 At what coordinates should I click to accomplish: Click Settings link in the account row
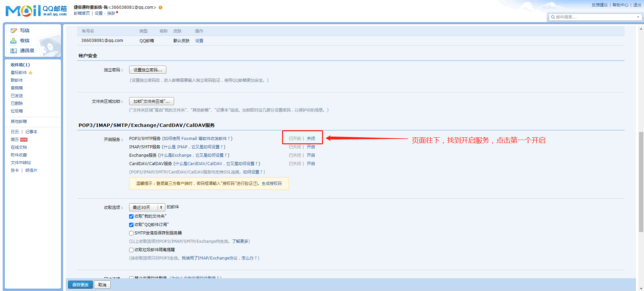tap(199, 41)
